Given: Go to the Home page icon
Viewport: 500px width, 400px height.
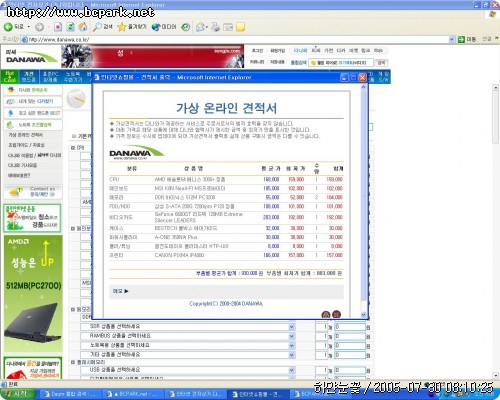Looking at the screenshot, I should tap(83, 27).
